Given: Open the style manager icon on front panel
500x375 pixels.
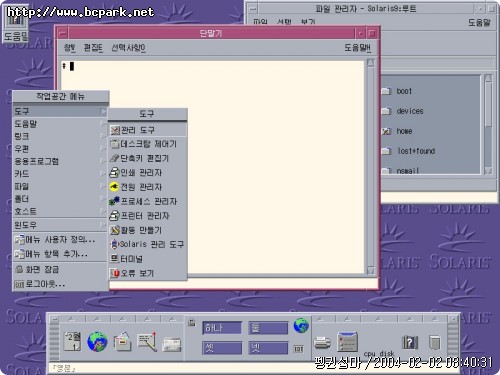Looking at the screenshot, I should point(348,342).
